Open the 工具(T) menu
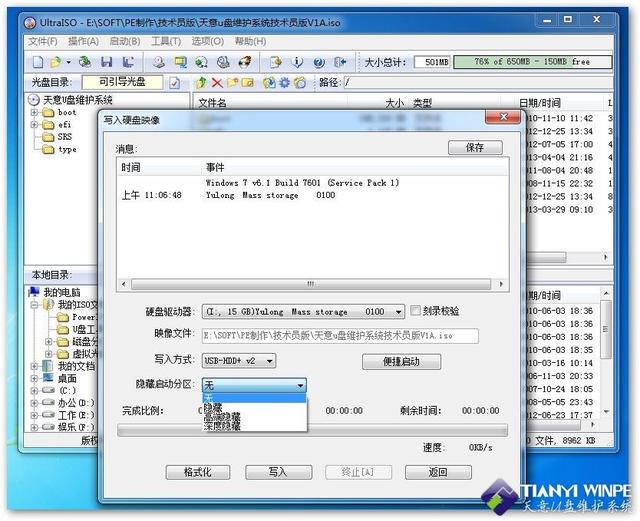The height and width of the screenshot is (521, 640). coord(166,41)
